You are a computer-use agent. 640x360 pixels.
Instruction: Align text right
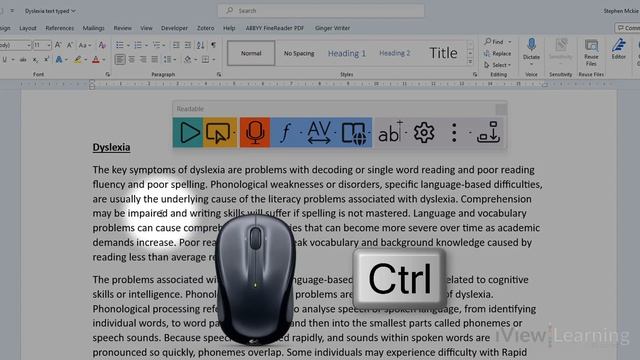coord(143,60)
